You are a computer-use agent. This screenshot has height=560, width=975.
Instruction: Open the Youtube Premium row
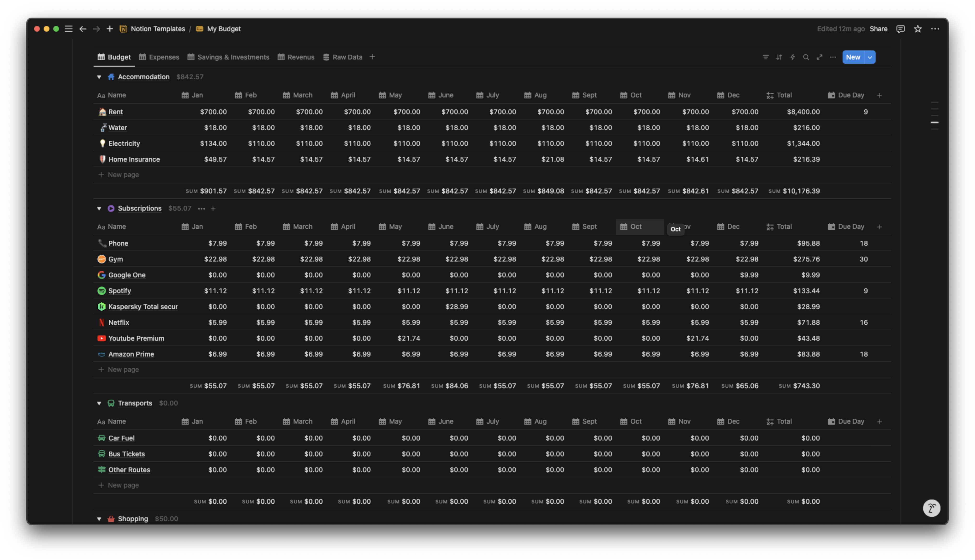tap(136, 339)
